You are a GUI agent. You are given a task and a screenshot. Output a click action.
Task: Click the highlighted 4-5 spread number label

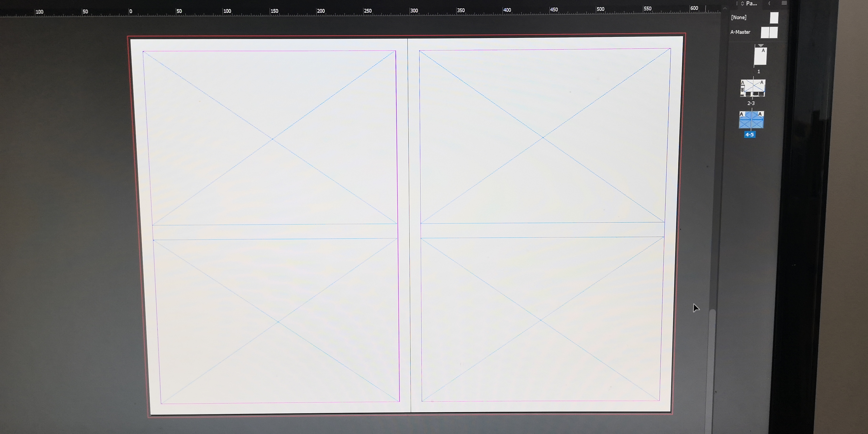(750, 134)
